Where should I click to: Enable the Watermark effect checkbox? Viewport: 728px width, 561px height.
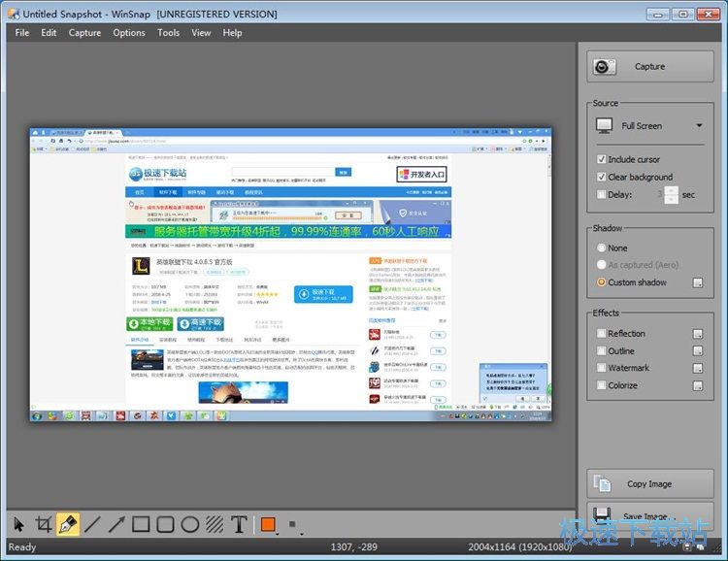(x=601, y=368)
